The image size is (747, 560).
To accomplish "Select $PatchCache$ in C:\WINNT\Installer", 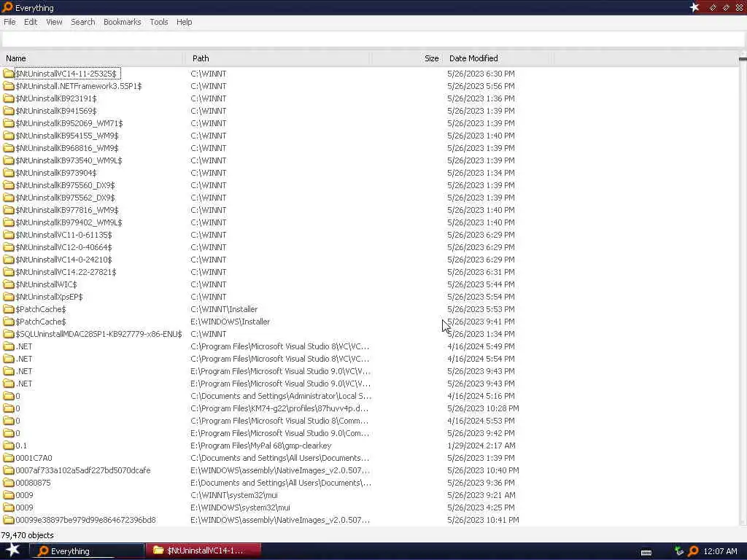I will (41, 309).
